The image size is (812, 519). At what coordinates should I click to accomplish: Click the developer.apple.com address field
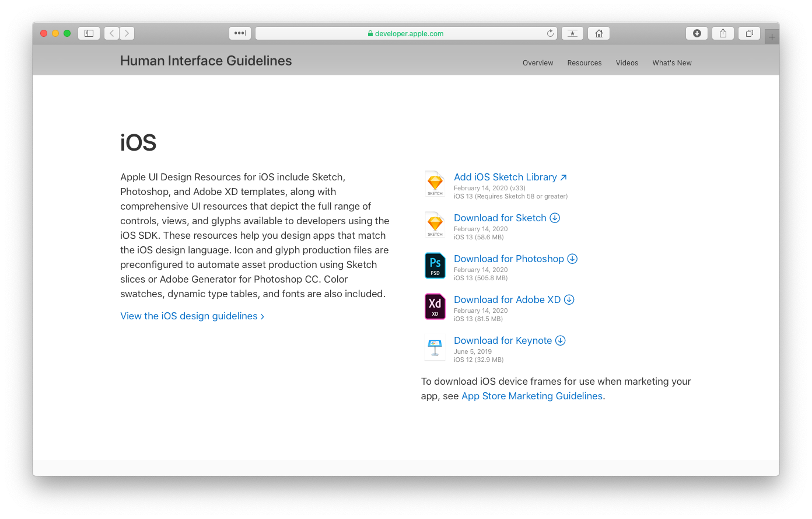click(406, 33)
